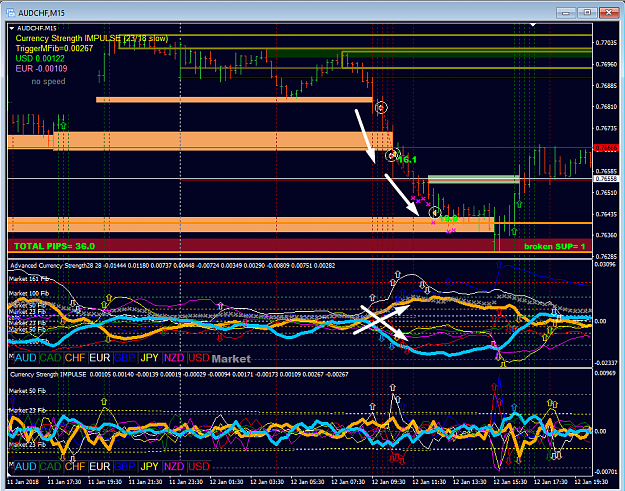Select the 'broken SUP= 1' label
Screen dimensions: 625x491
click(x=554, y=247)
